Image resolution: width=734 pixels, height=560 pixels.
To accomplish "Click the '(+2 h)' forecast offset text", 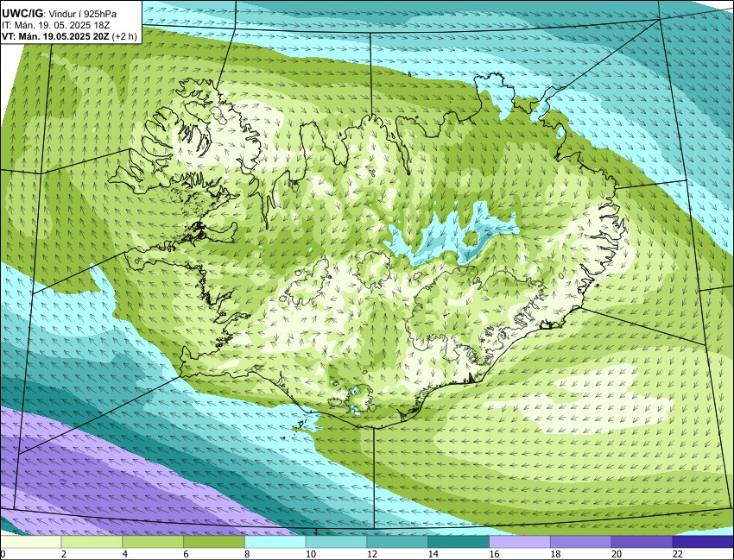I will (124, 36).
